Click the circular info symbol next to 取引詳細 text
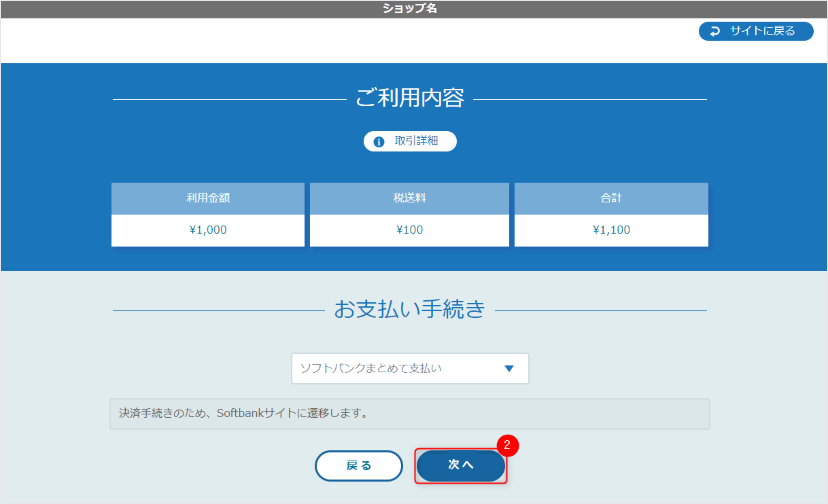Image resolution: width=828 pixels, height=504 pixels. [379, 141]
